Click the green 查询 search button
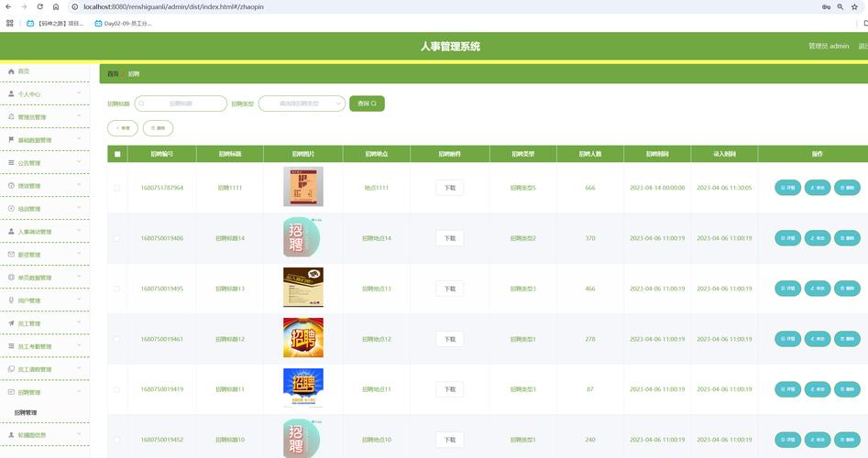 (x=367, y=104)
